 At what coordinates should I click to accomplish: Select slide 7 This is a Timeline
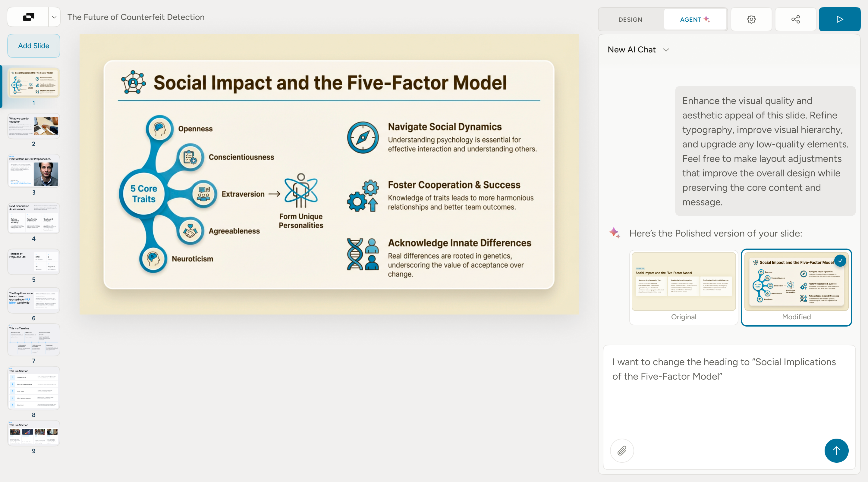click(34, 340)
